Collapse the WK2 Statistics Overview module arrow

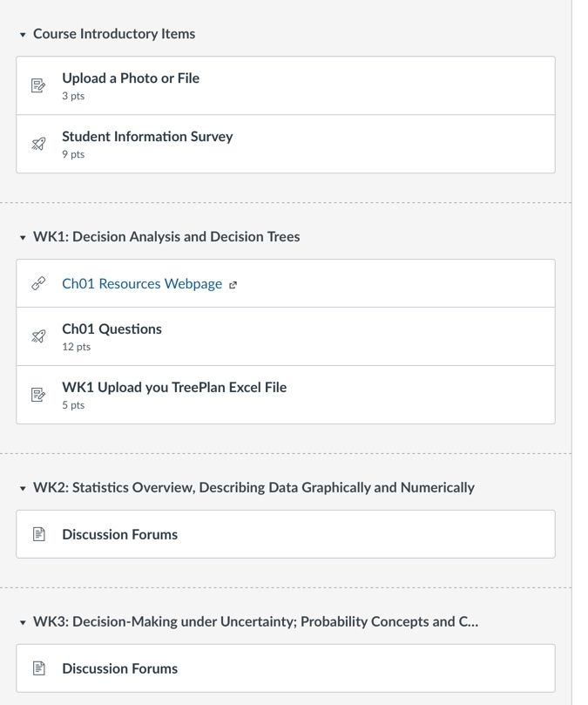click(23, 488)
